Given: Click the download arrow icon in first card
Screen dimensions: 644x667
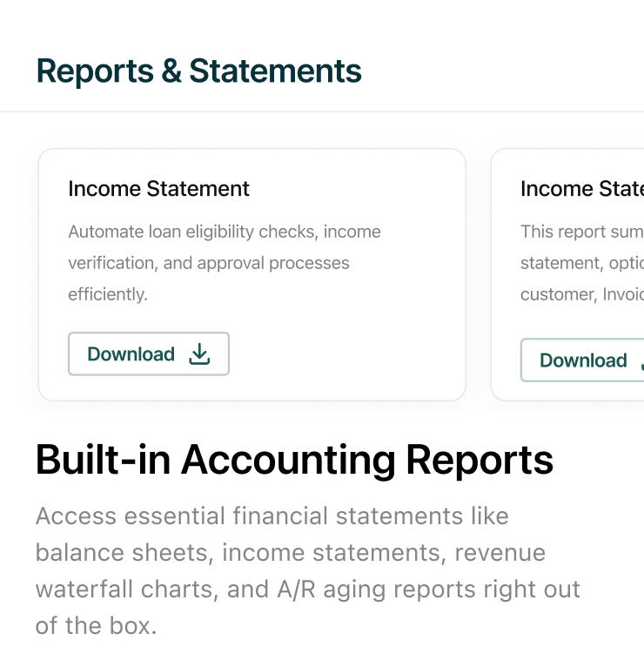Looking at the screenshot, I should (199, 354).
